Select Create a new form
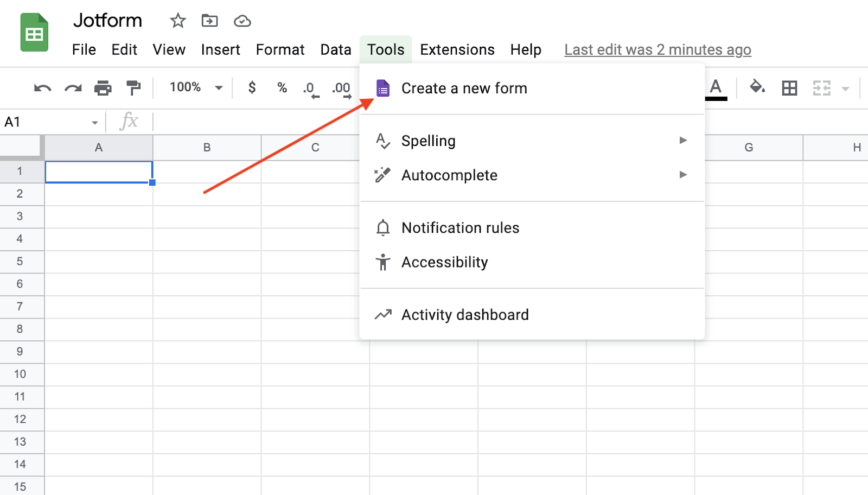 click(x=464, y=88)
